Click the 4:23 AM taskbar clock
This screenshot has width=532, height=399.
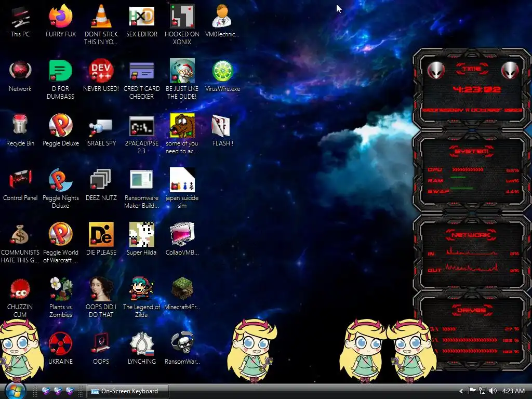513,391
